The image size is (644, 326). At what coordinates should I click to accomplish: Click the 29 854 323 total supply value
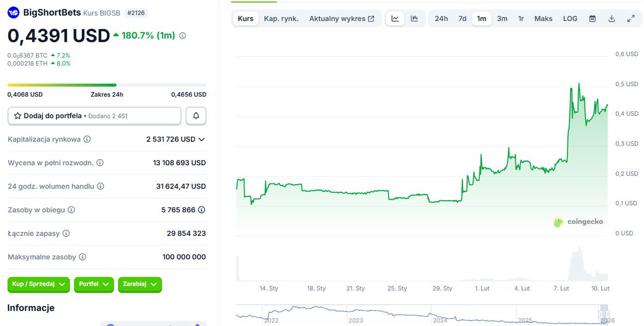click(x=186, y=234)
